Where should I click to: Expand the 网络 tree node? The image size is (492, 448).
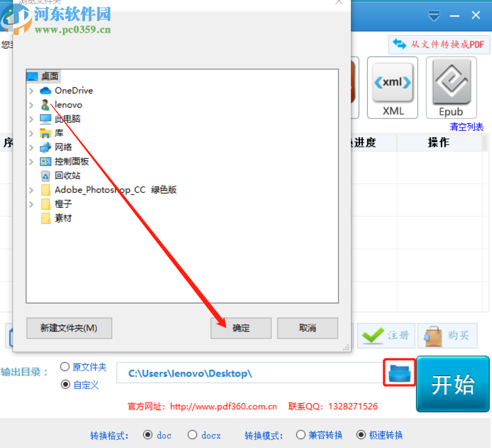pyautogui.click(x=31, y=147)
